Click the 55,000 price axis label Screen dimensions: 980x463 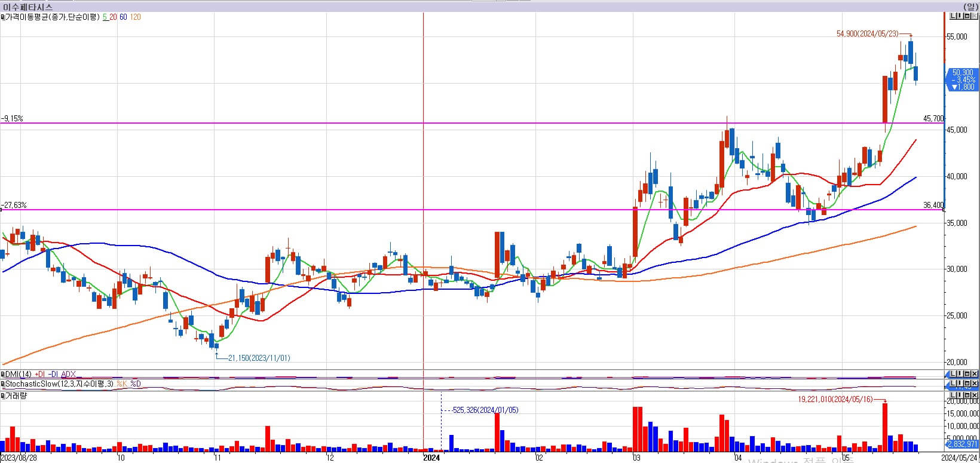(x=957, y=37)
